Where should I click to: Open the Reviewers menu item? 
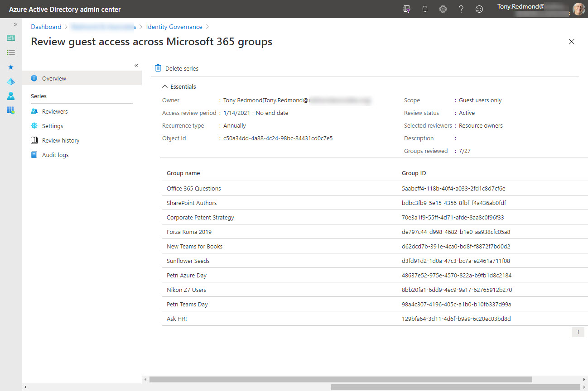pos(55,111)
